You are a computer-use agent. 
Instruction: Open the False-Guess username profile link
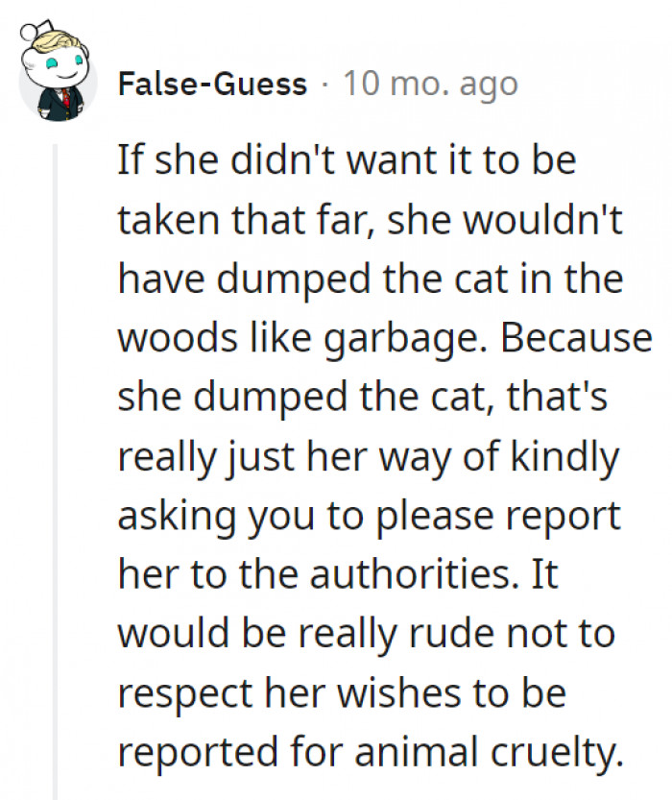click(x=212, y=84)
